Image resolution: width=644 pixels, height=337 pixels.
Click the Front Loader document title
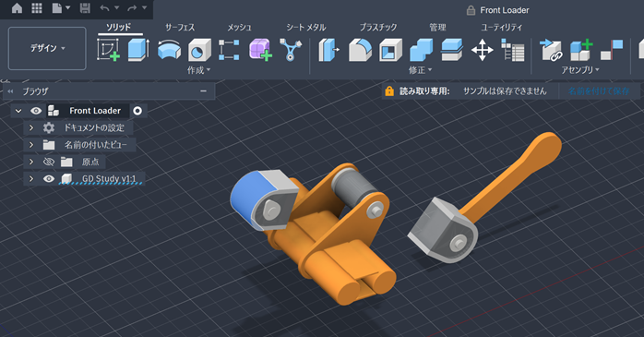pyautogui.click(x=505, y=10)
